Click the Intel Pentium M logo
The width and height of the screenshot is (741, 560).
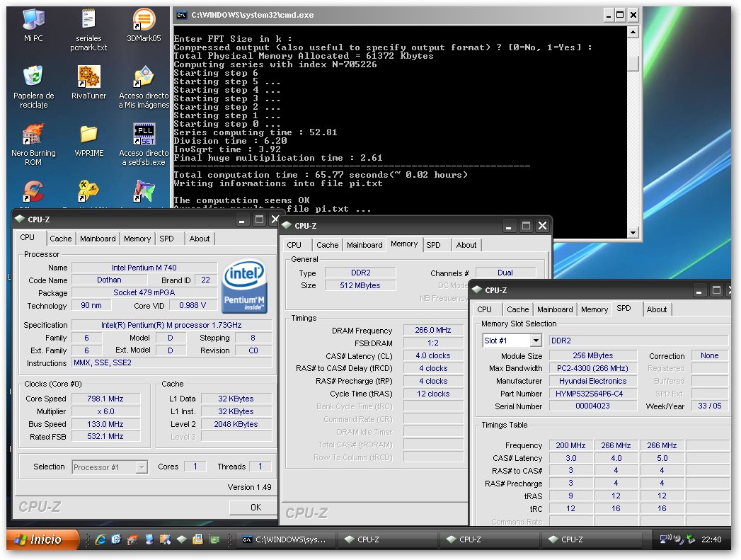245,287
